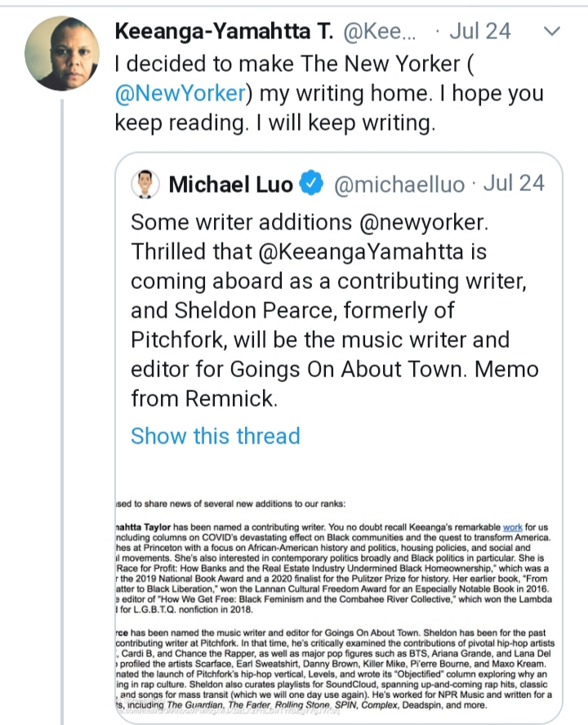The width and height of the screenshot is (588, 725).
Task: Open the @NewYorker mention link
Action: click(x=180, y=93)
